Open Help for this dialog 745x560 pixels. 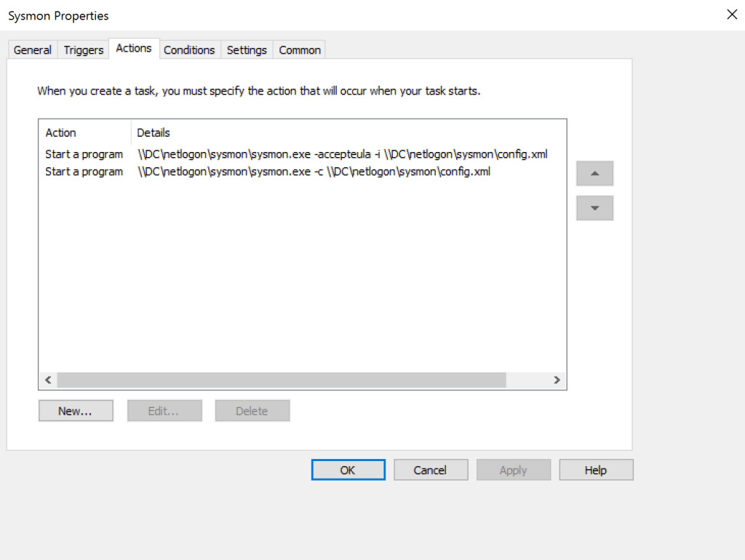pos(596,471)
